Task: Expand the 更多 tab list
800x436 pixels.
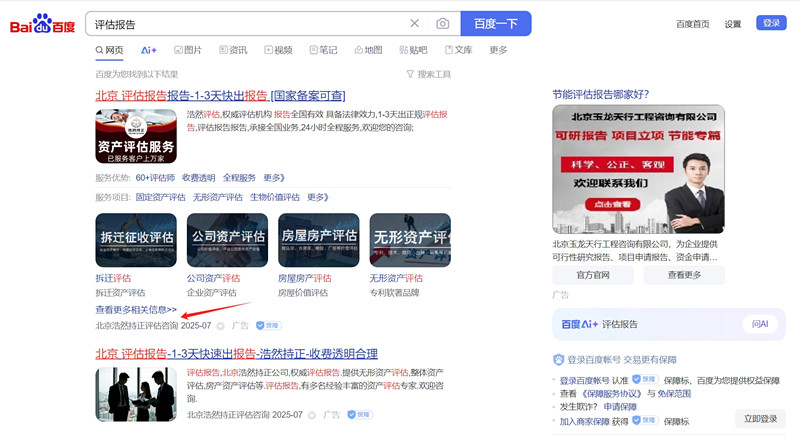Action: [x=498, y=50]
